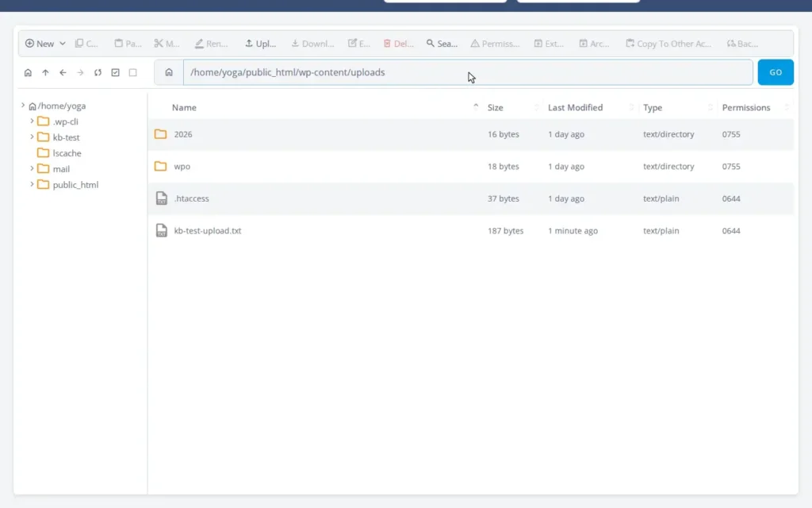Viewport: 812px width, 508px height.
Task: Click Copy To Other Account button
Action: tap(668, 44)
